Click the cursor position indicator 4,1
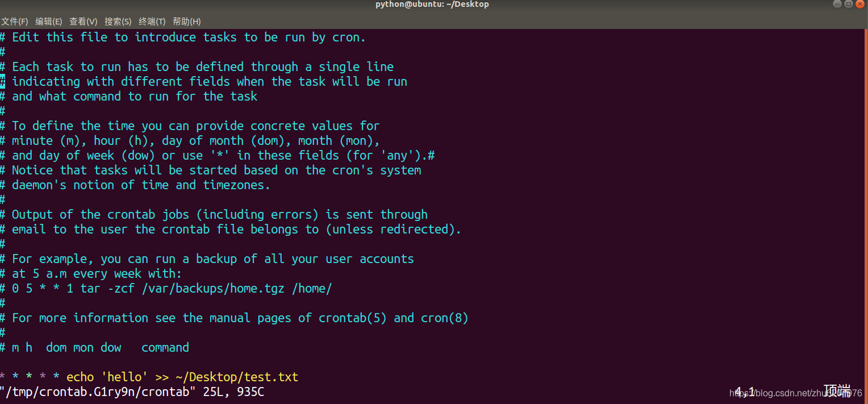Viewport: 868px width, 404px height. point(745,391)
